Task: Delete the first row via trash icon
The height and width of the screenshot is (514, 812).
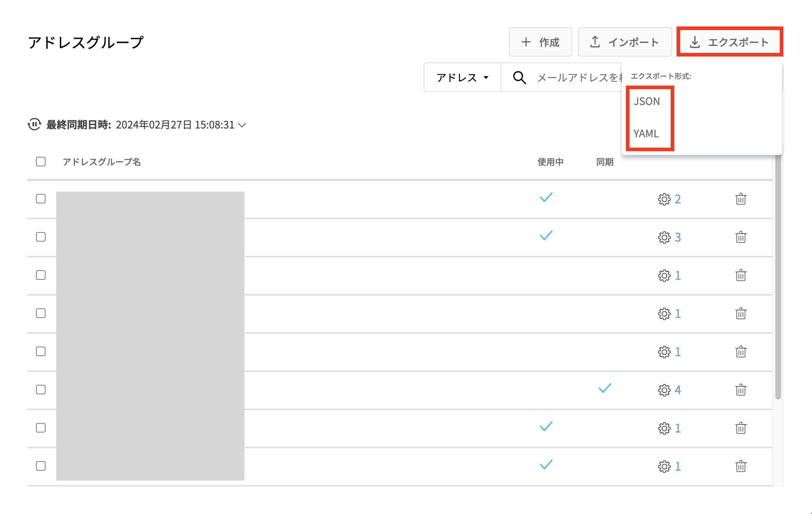Action: pos(741,199)
